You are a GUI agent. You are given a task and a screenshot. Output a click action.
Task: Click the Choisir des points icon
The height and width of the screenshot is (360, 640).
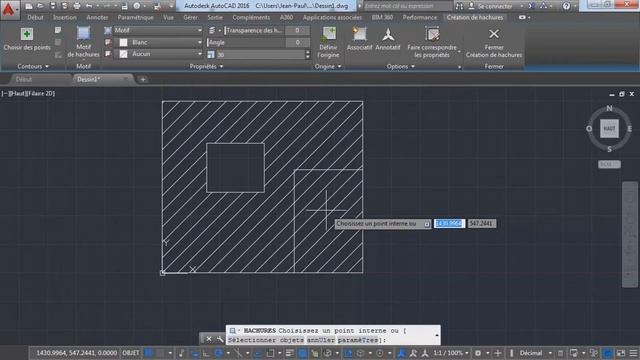pyautogui.click(x=27, y=34)
